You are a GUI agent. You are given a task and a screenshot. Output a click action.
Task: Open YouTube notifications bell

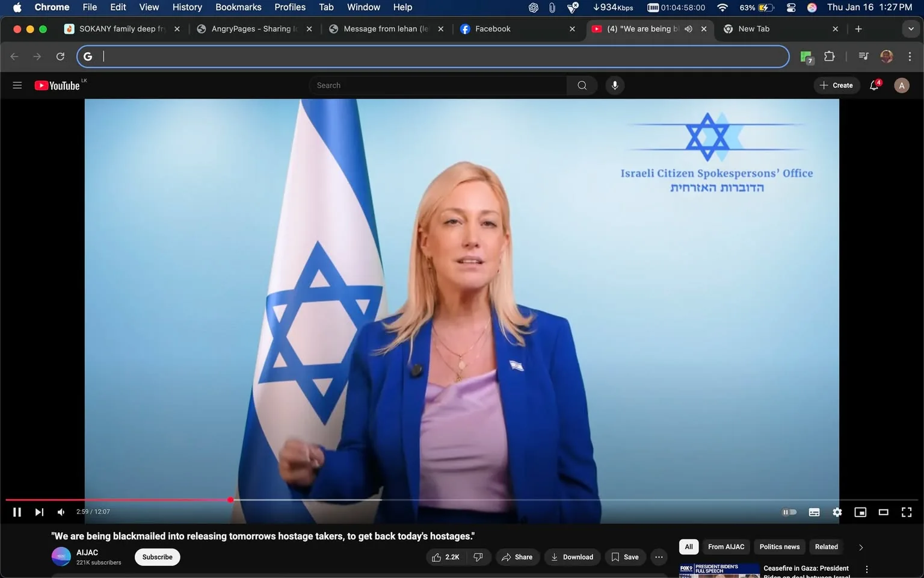click(x=873, y=85)
